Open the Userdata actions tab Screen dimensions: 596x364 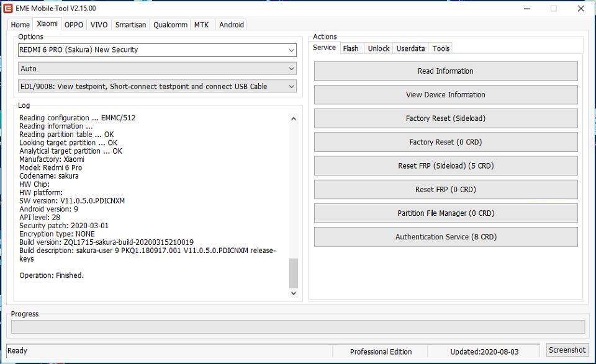[x=410, y=48]
